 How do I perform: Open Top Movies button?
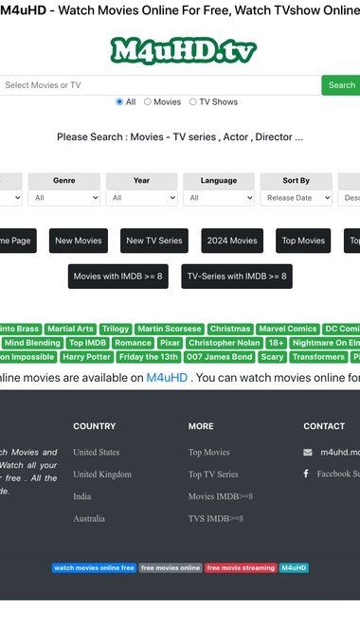303,241
